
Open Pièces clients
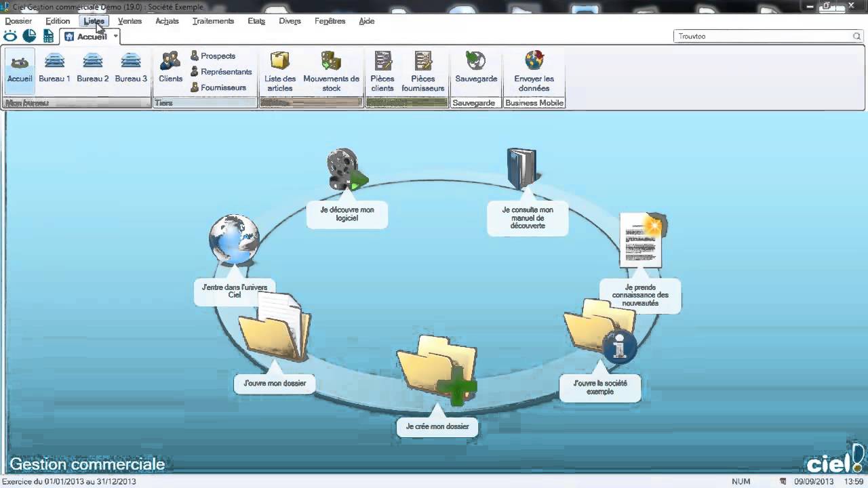coord(382,72)
